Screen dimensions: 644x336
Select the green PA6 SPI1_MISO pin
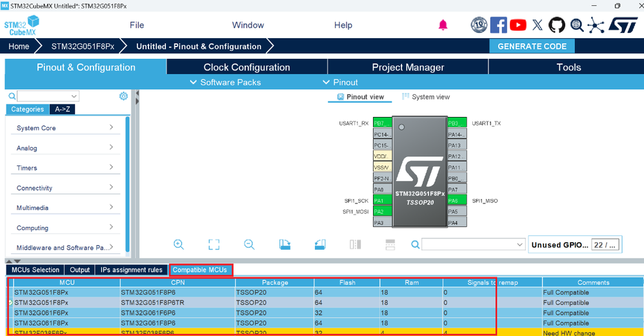pos(457,201)
